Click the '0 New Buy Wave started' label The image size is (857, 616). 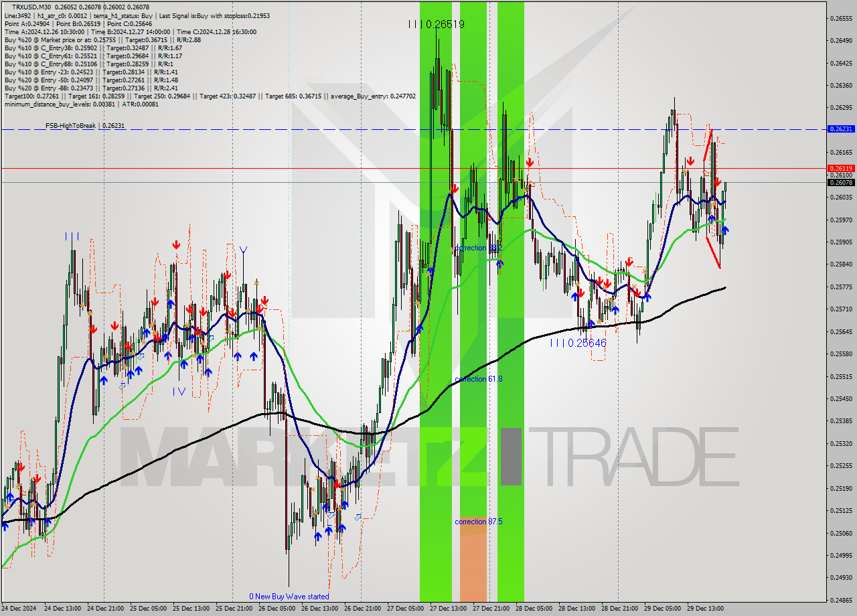pos(289,597)
